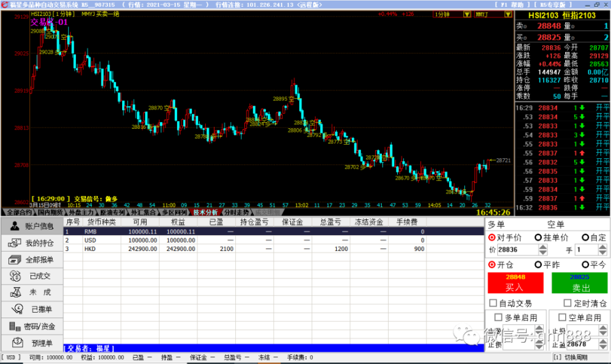Open 密码/资金 password funds icon
Screen dimensions: 611x364
(x=15, y=326)
